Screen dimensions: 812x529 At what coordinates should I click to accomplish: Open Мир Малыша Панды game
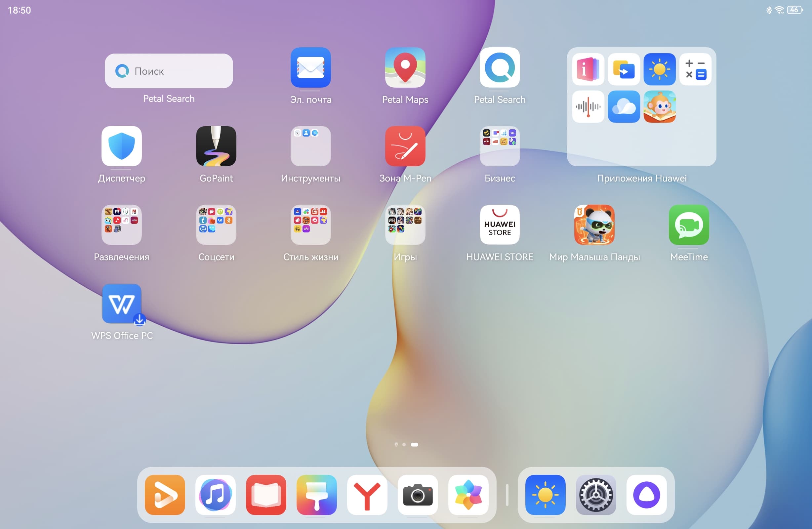pos(594,224)
